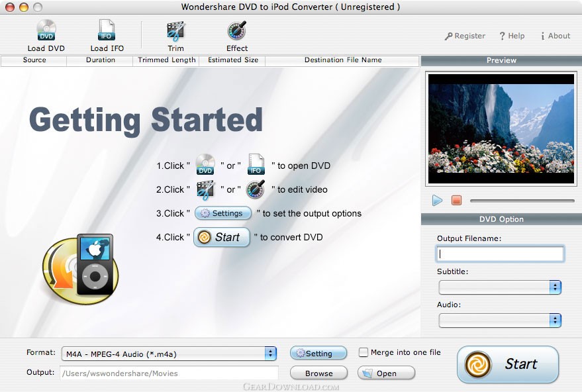Screen dimensions: 582x392
Task: Play the preview video
Action: (x=437, y=201)
